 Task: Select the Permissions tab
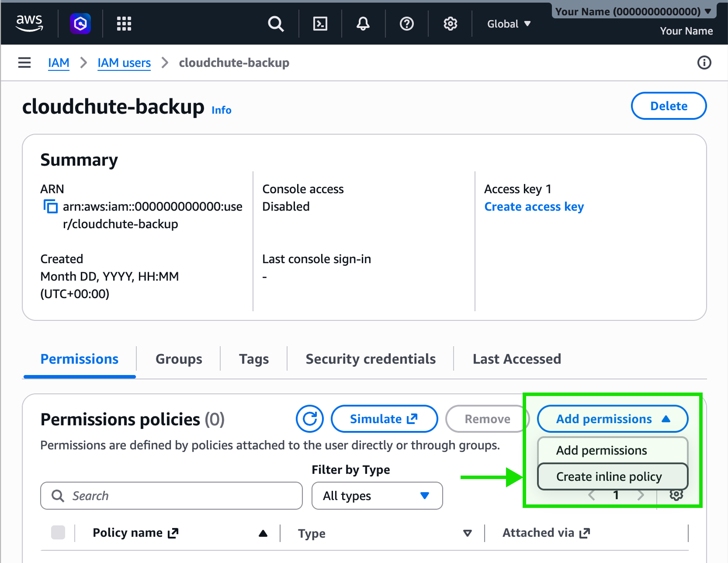tap(80, 359)
